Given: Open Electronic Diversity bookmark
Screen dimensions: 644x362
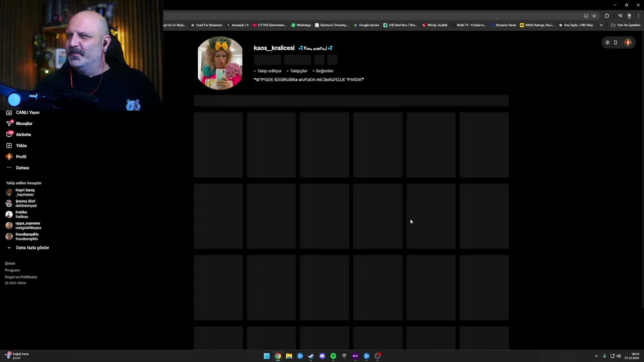Looking at the screenshot, I should [x=331, y=25].
